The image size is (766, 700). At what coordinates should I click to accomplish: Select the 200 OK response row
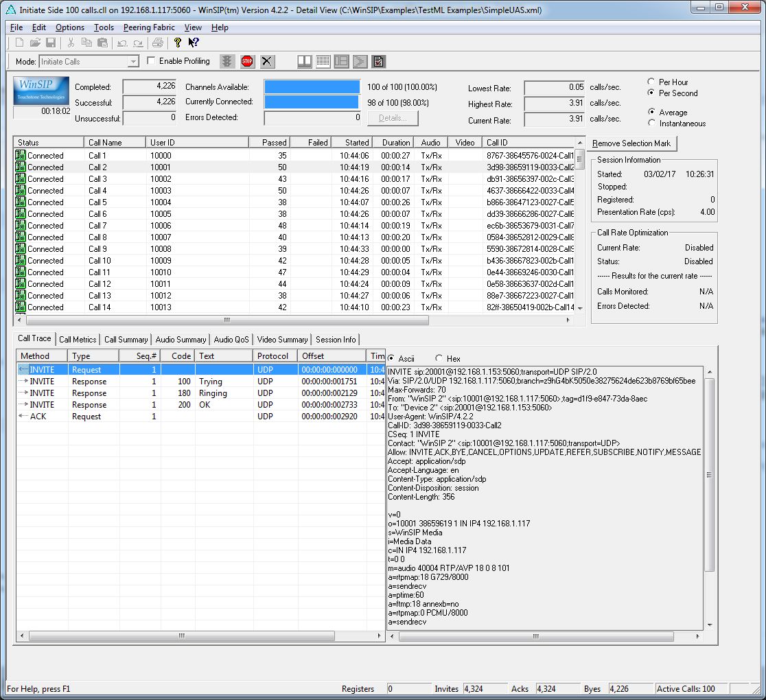[201, 405]
